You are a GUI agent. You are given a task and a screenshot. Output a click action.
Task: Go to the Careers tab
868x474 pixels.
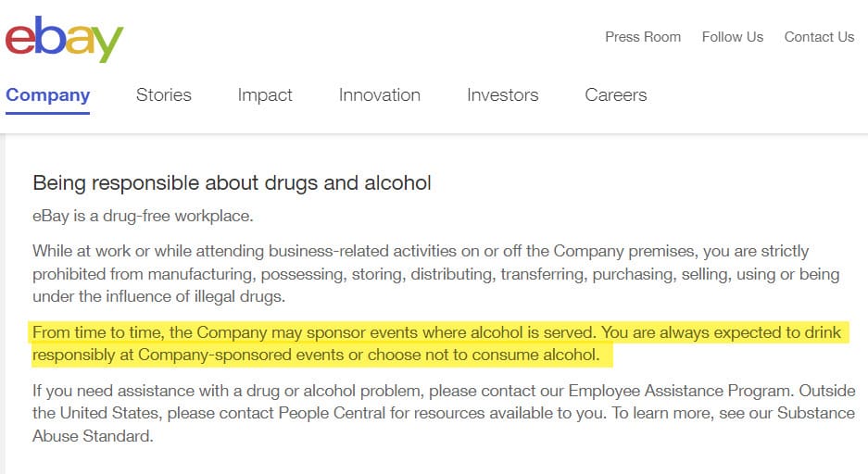[615, 94]
